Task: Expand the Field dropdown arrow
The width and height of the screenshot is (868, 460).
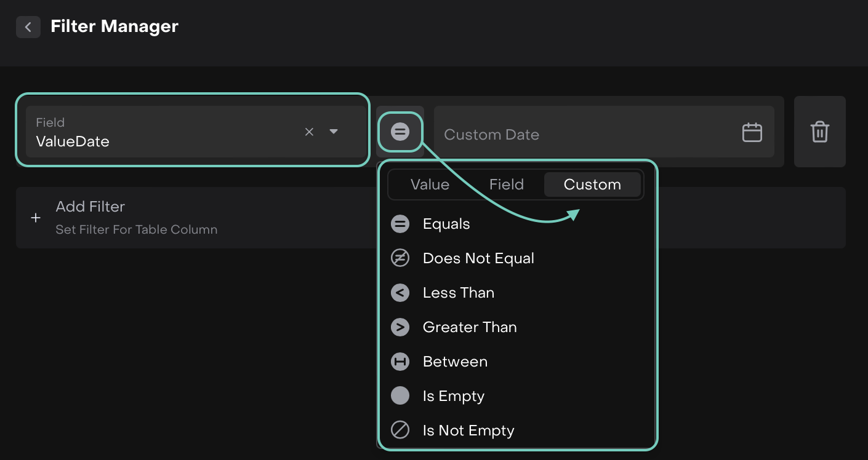Action: (334, 132)
